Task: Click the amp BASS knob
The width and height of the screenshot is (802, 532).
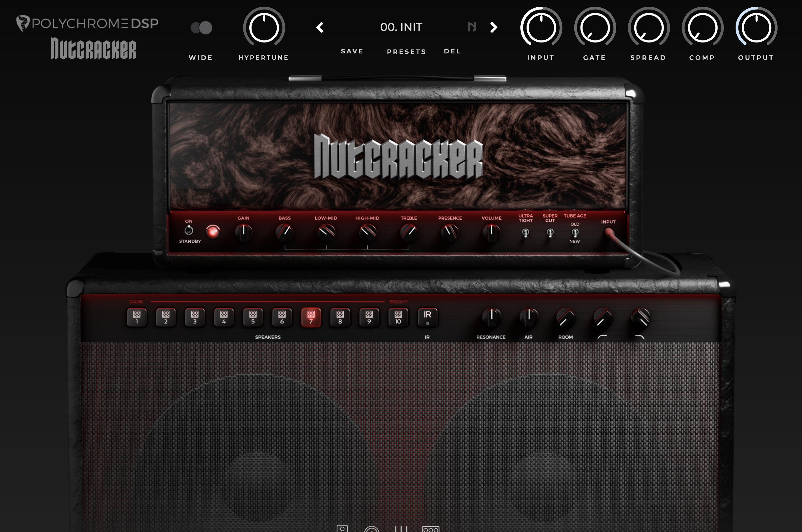Action: (x=285, y=233)
